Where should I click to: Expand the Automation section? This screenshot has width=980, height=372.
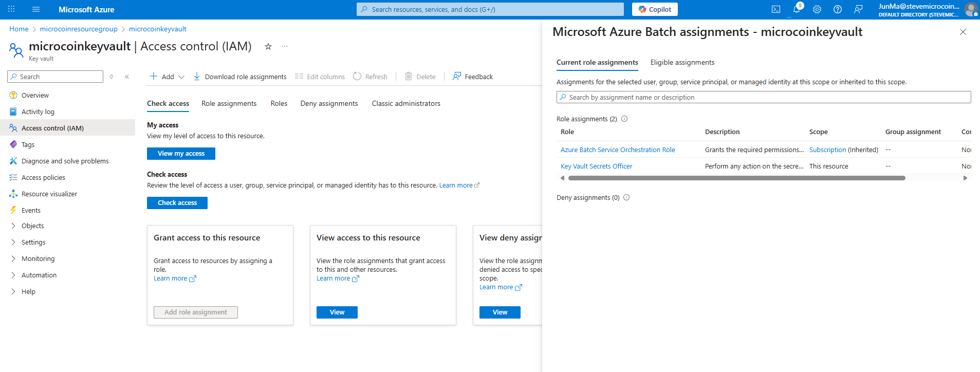click(39, 275)
